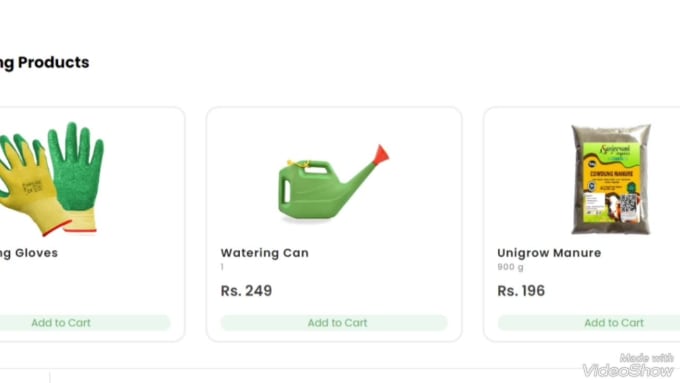The image size is (680, 383).
Task: Click the QR code on the manure bag
Action: 628,203
